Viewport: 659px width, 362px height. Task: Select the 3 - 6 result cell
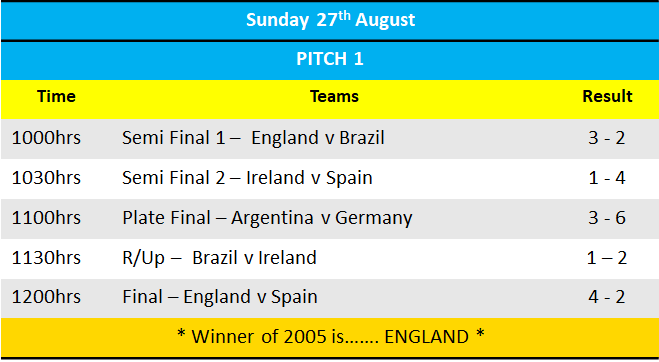(606, 218)
